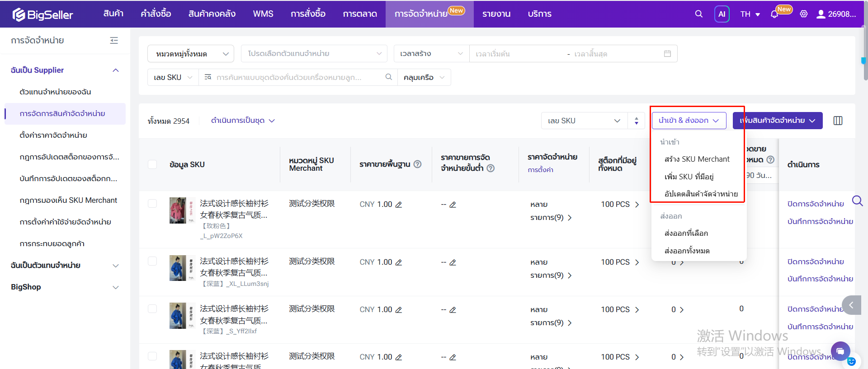Image resolution: width=868 pixels, height=369 pixels.
Task: Click บันทึกการจัดจำหน่าย link in first row
Action: (820, 221)
